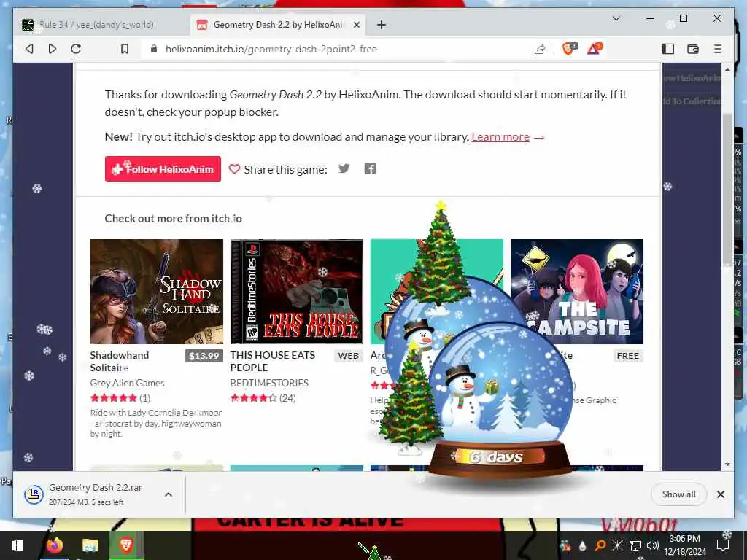Open the notification center icon

(723, 545)
